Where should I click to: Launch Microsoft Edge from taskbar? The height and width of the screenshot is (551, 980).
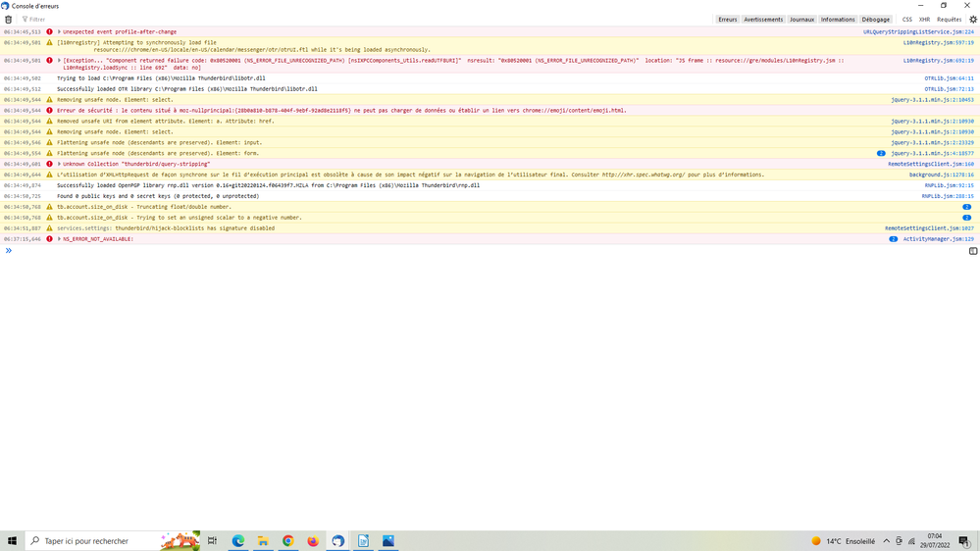tap(238, 541)
